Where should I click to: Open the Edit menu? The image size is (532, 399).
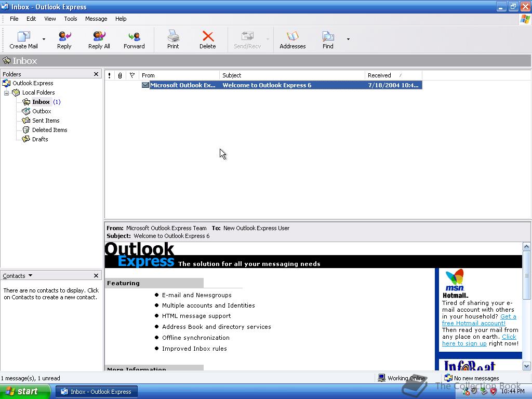pyautogui.click(x=31, y=19)
